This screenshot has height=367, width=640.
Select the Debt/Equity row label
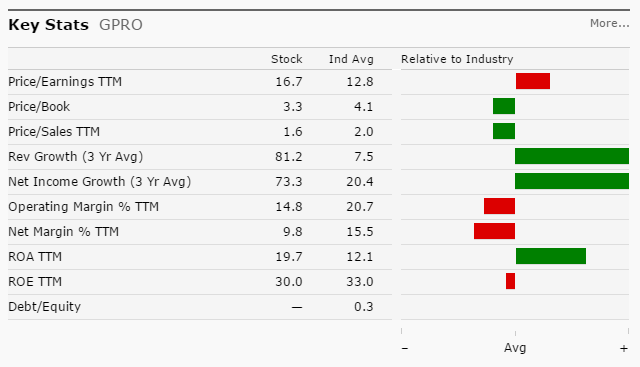tap(44, 307)
